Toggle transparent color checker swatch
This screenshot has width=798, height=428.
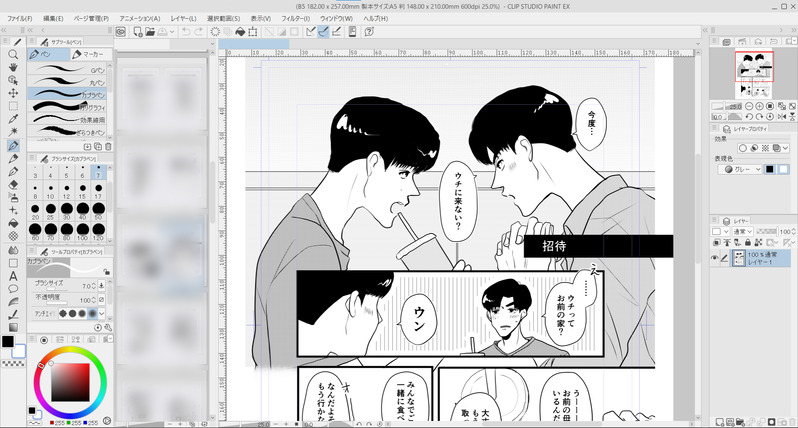pos(13,363)
